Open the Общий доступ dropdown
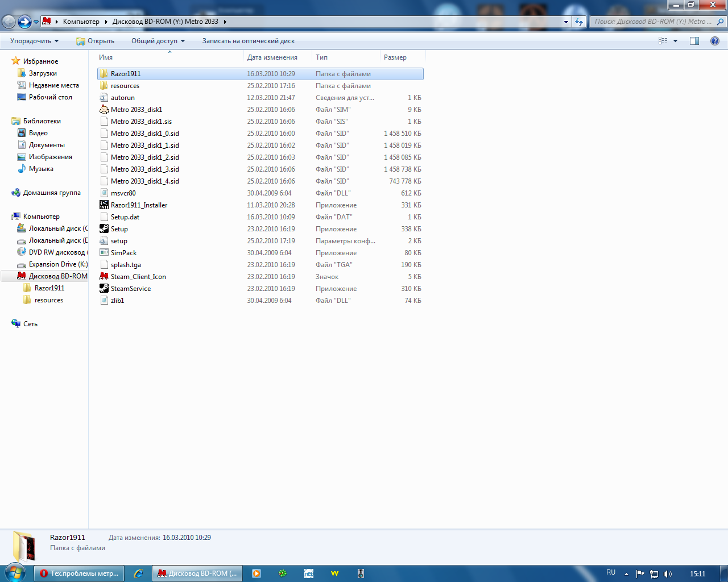Viewport: 728px width, 582px height. [x=158, y=41]
